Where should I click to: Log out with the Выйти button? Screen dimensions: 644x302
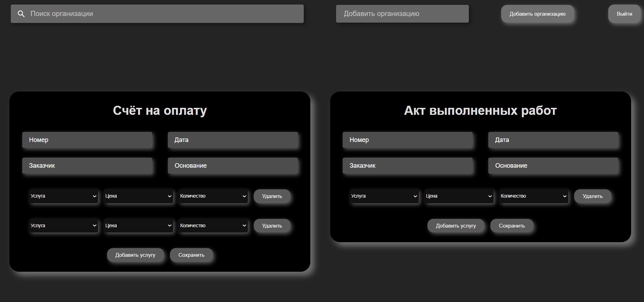pos(624,14)
